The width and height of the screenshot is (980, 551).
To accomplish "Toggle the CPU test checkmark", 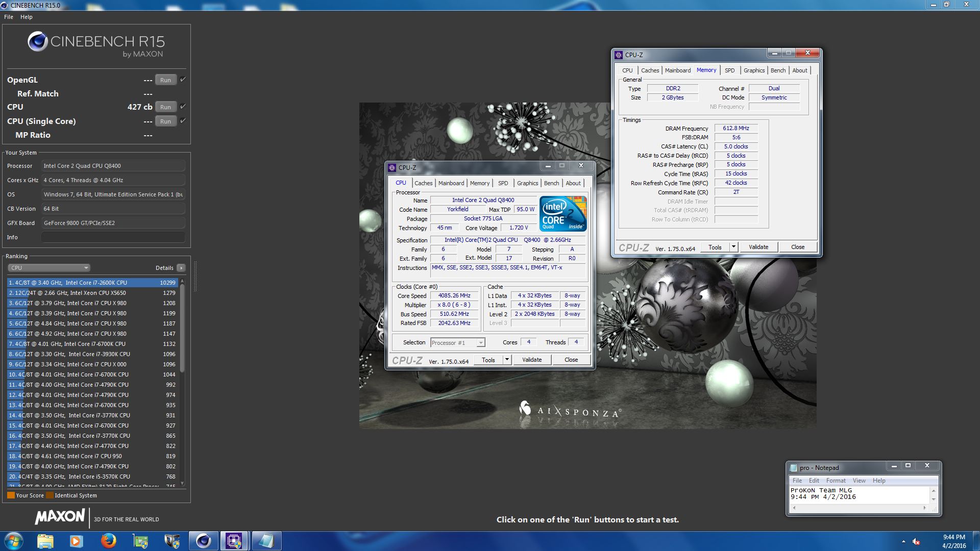I will click(x=183, y=107).
